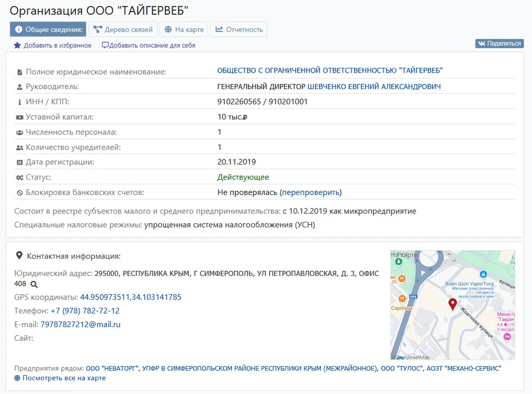
Task: Click person icon beside Руководитель
Action: pos(20,87)
